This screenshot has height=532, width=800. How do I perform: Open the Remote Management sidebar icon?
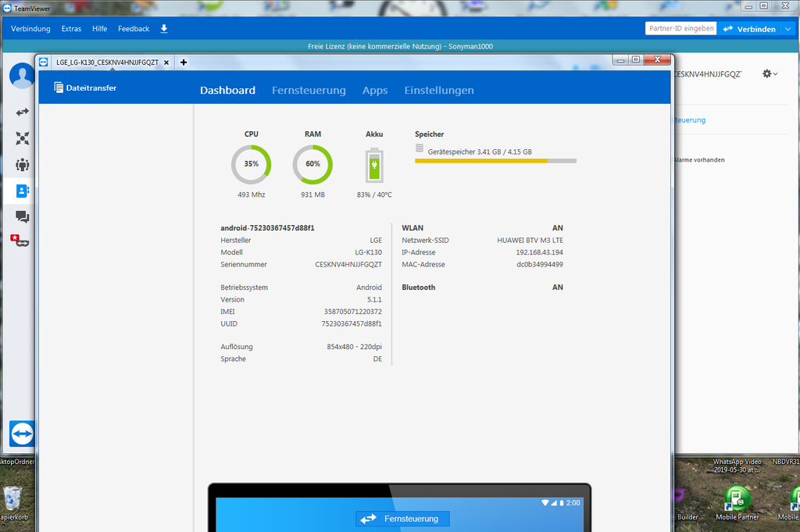(x=22, y=138)
